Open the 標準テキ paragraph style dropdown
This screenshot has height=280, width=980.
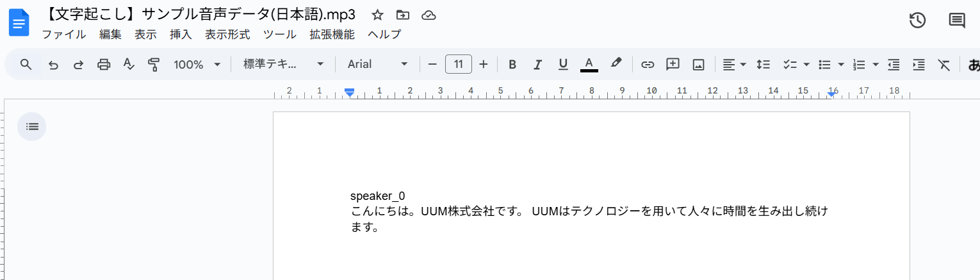284,64
